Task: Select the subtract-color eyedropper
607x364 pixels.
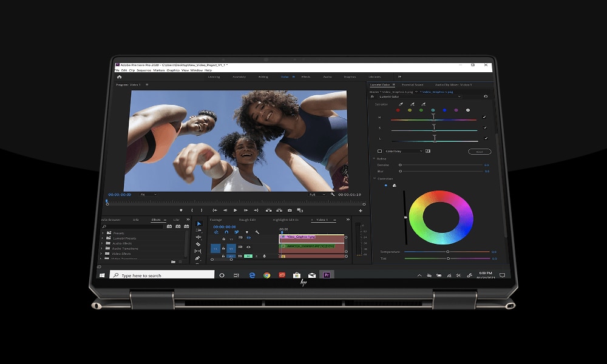Action: [423, 104]
